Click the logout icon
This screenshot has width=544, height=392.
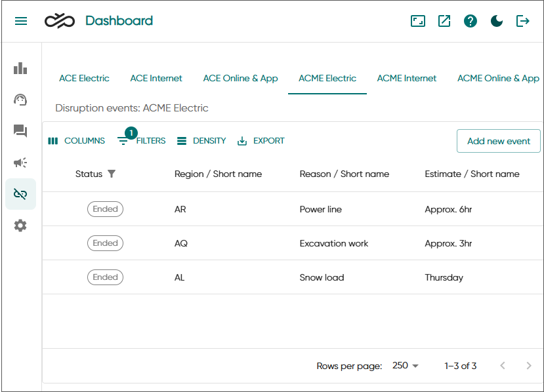click(x=523, y=21)
